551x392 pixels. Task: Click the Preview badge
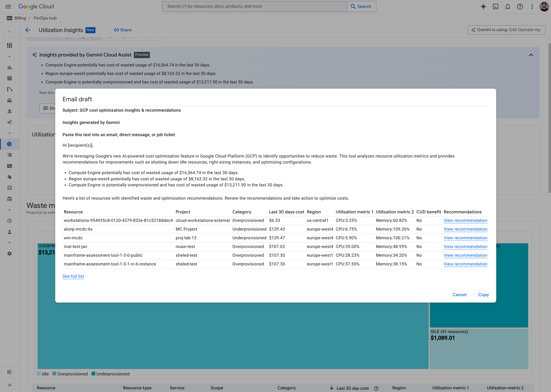tap(142, 55)
